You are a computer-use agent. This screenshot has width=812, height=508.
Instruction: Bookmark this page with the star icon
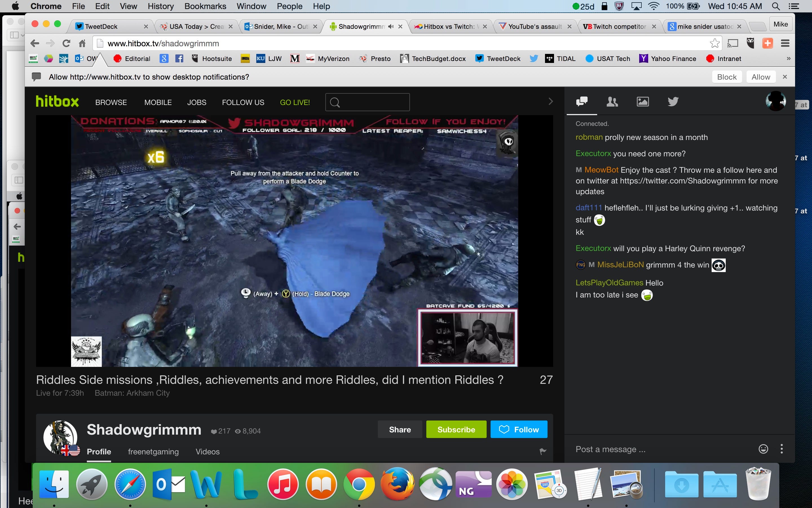coord(715,43)
